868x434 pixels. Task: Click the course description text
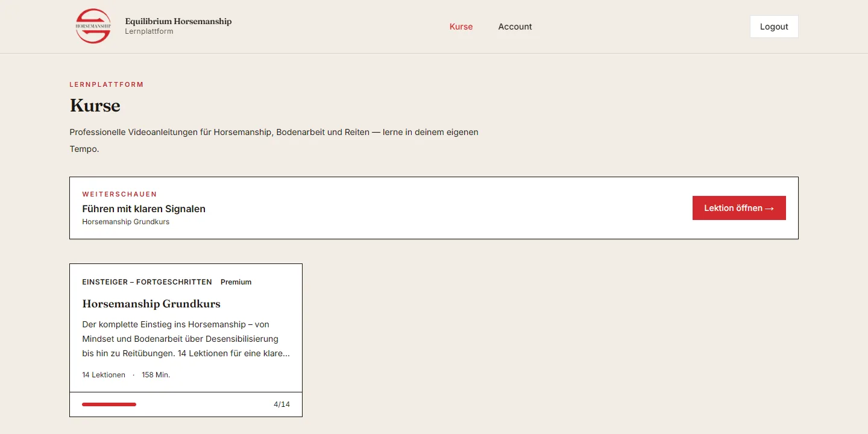click(186, 339)
